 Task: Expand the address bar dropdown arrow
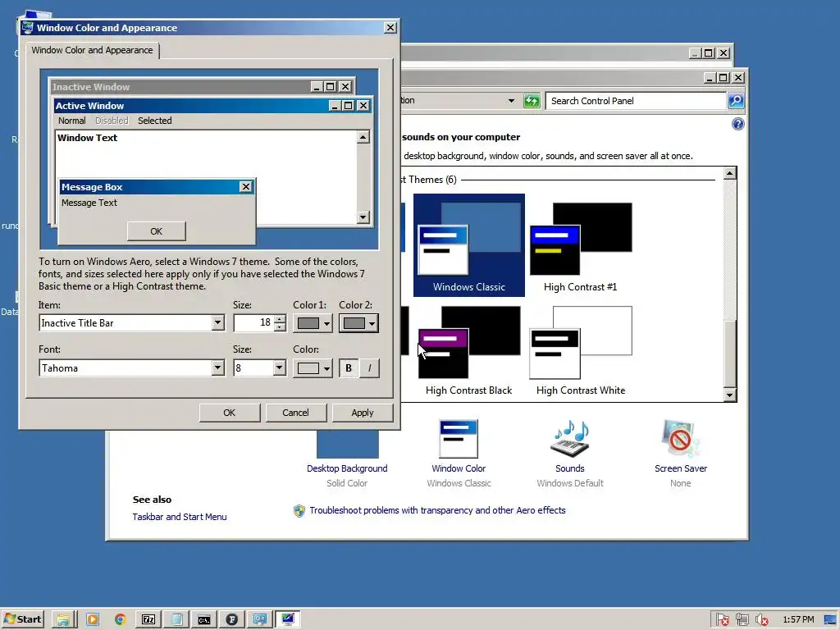[511, 101]
